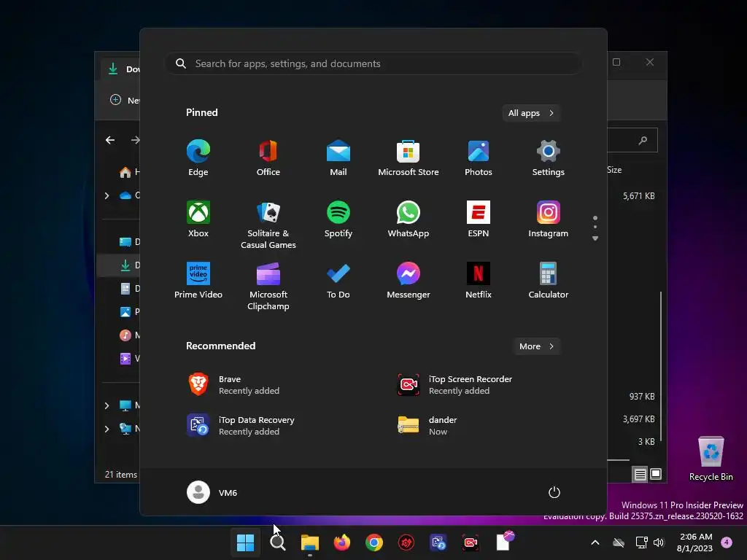The image size is (747, 560).
Task: Go to next pinned apps page arrow
Action: [x=595, y=238]
